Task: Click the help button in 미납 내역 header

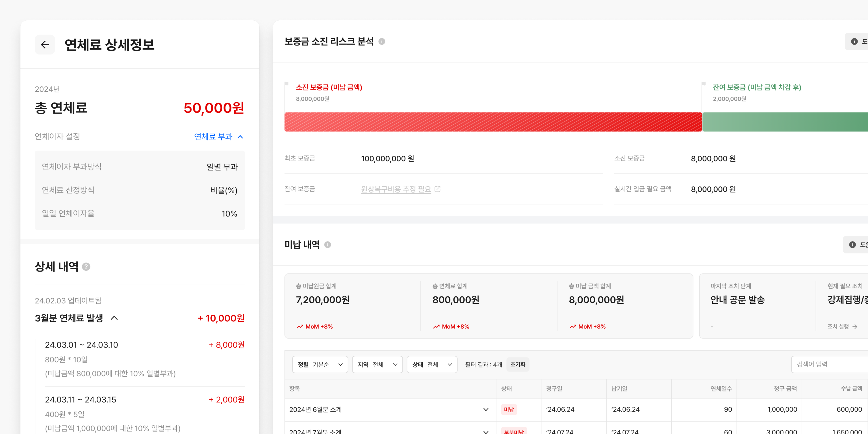Action: click(x=855, y=245)
